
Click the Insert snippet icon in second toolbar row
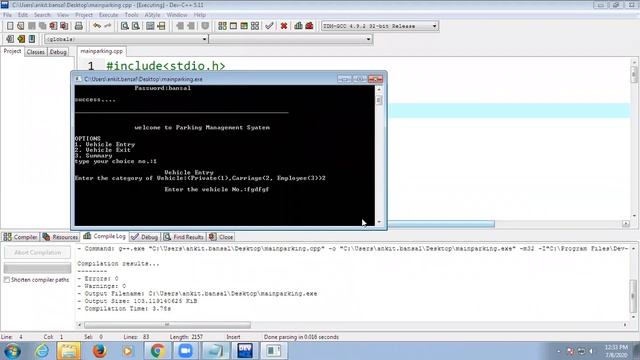(10, 39)
